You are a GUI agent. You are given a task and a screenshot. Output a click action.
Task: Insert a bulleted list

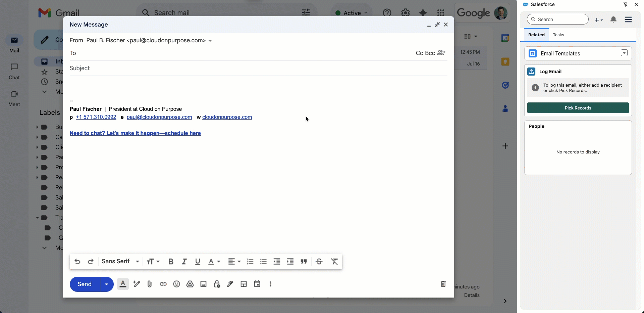click(263, 262)
